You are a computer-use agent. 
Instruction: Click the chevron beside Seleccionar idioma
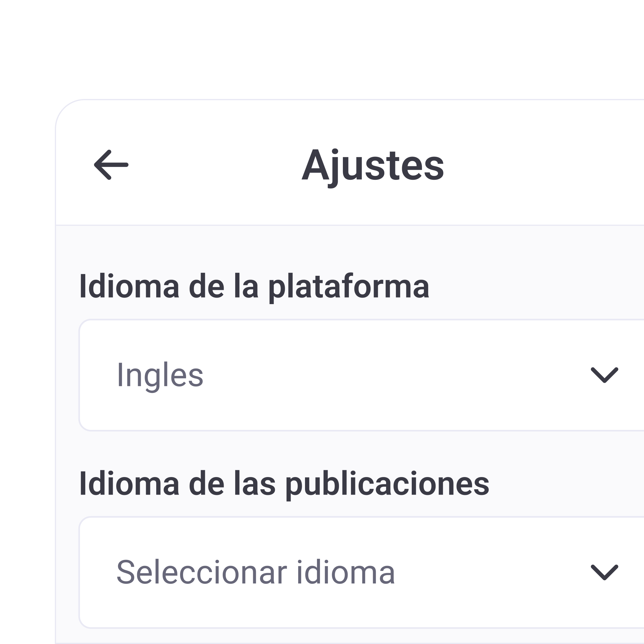coord(604,572)
